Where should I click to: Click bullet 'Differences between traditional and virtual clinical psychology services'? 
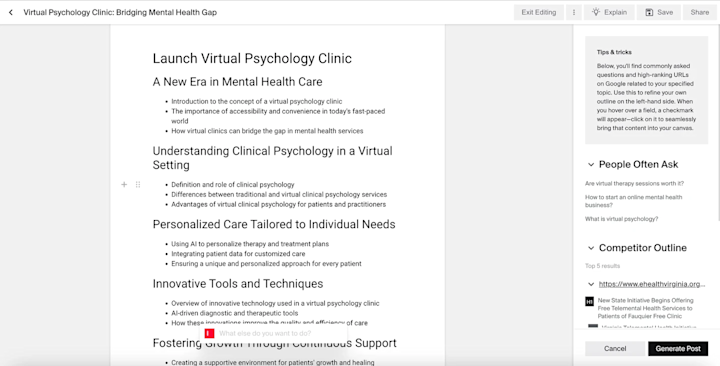pyautogui.click(x=279, y=195)
